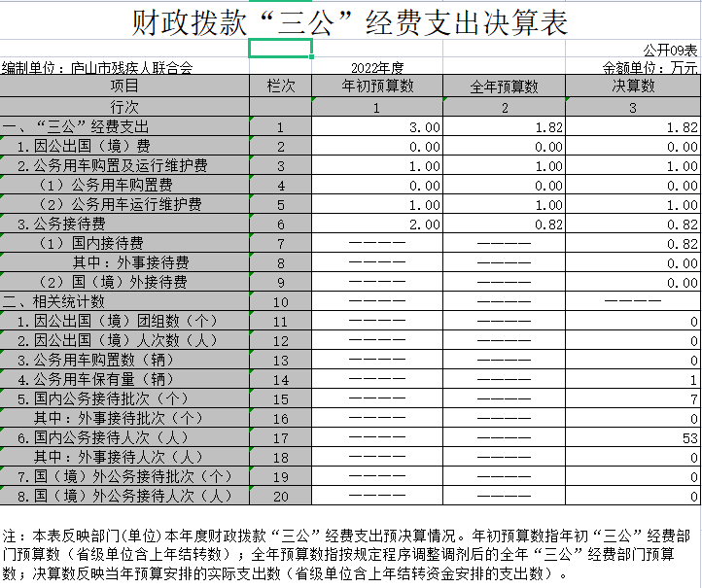
Task: Click the 项目 column header cell
Action: pyautogui.click(x=124, y=86)
